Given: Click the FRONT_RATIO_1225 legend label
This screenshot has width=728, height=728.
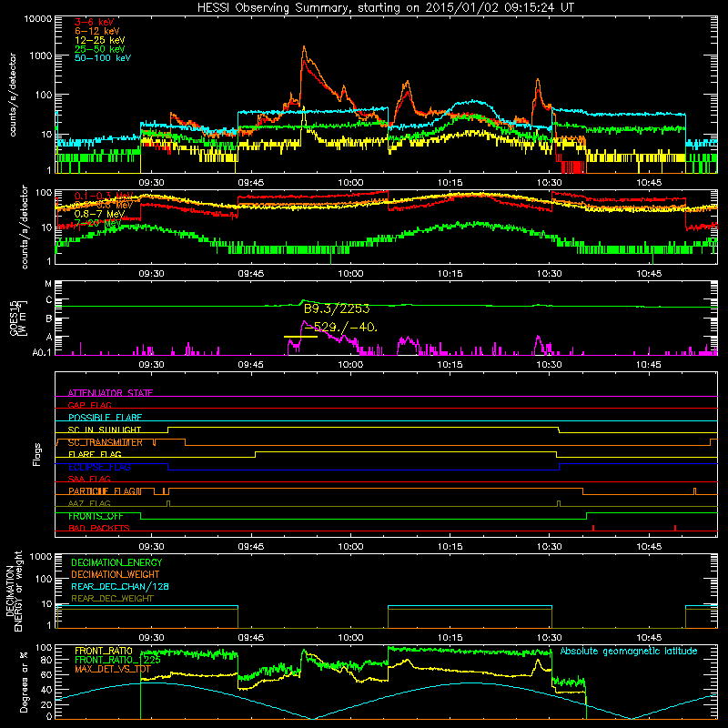Looking at the screenshot, I should 118,660.
